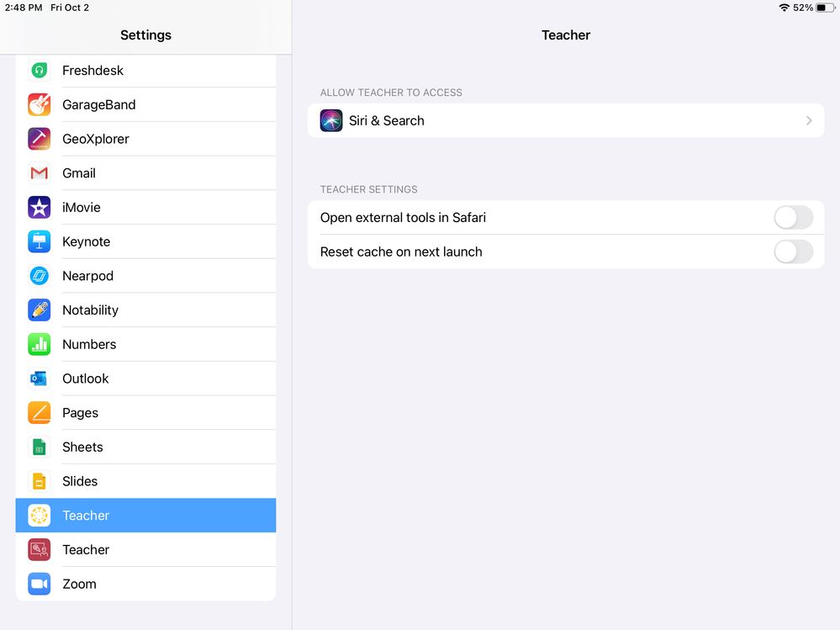Viewport: 840px width, 630px height.
Task: Tap the Siri icon
Action: pos(331,120)
